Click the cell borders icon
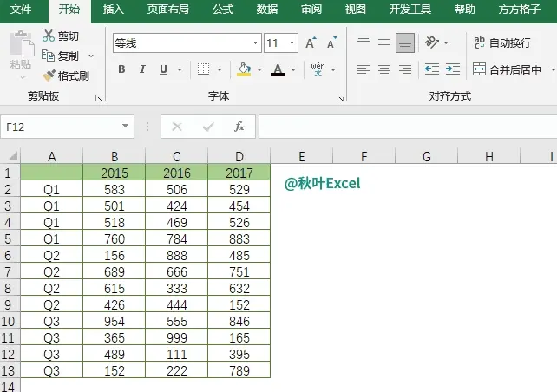Image resolution: width=557 pixels, height=392 pixels. [203, 69]
